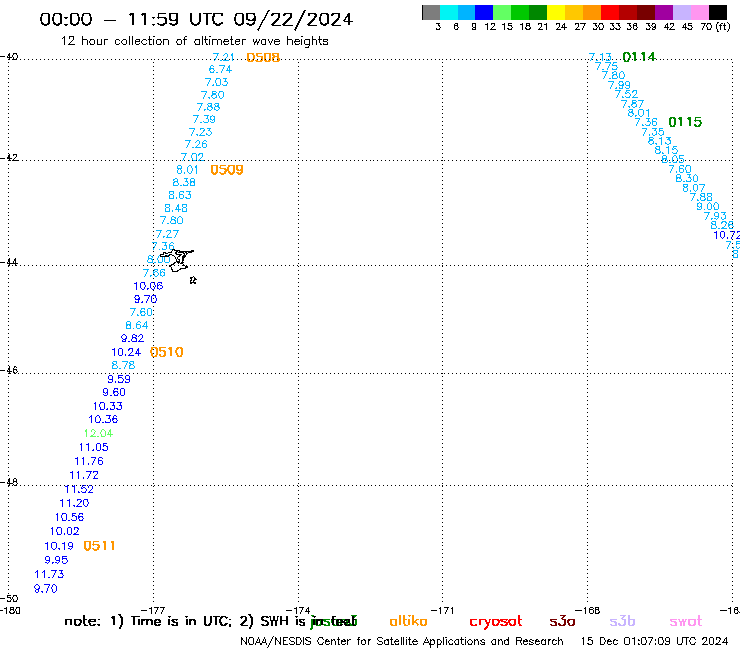740x650 pixels.
Task: Click the 11.76 wave height value
Action: (89, 461)
